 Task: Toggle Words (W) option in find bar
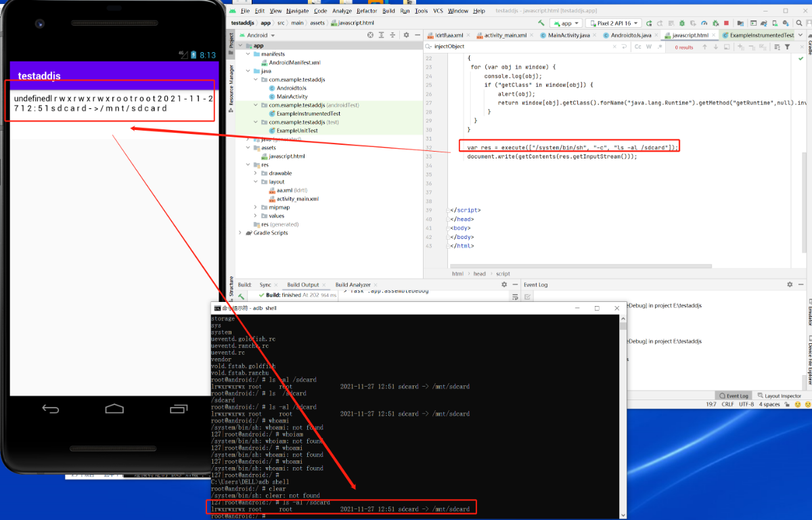click(649, 47)
